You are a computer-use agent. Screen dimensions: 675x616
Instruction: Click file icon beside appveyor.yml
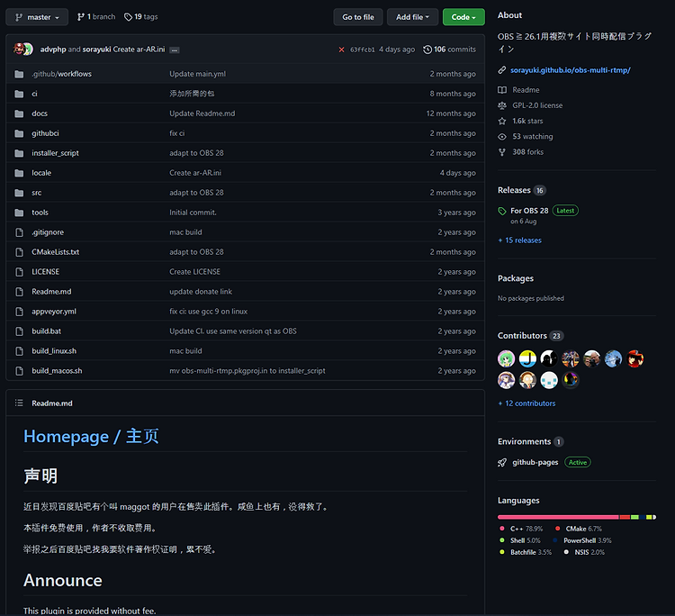(x=19, y=312)
